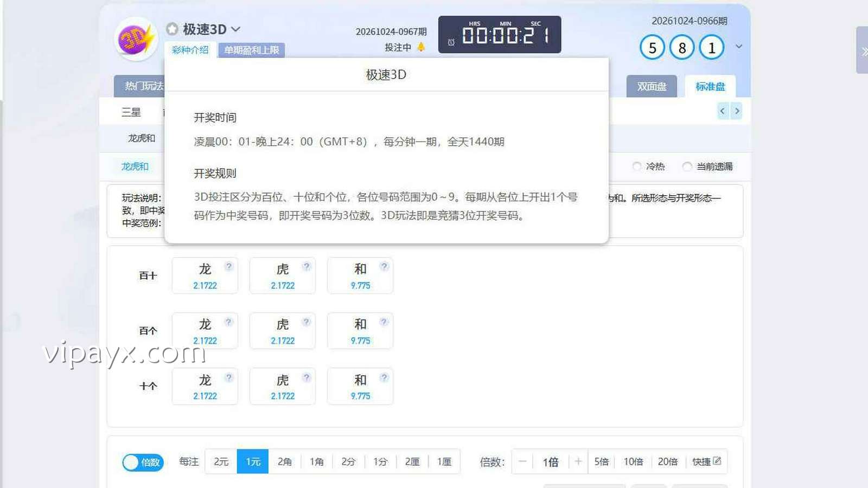The width and height of the screenshot is (868, 488).
Task: Click the alarm clock icon in countdown timer
Action: pyautogui.click(x=451, y=42)
